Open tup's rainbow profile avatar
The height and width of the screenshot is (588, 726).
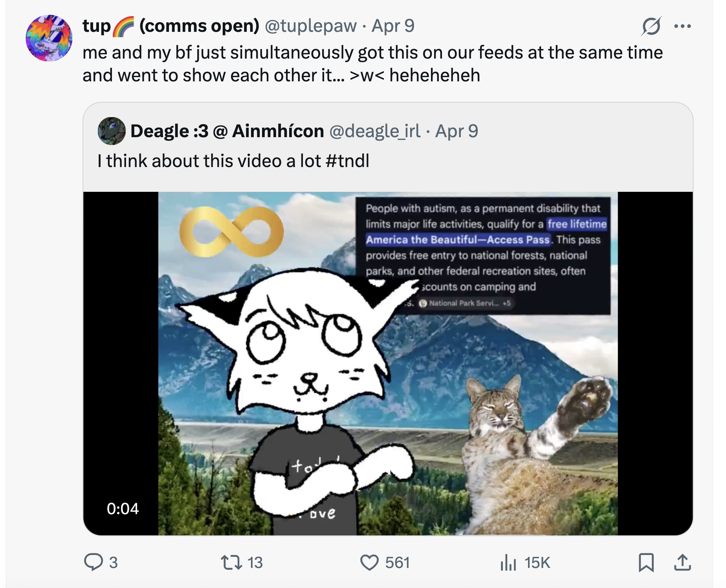point(49,38)
